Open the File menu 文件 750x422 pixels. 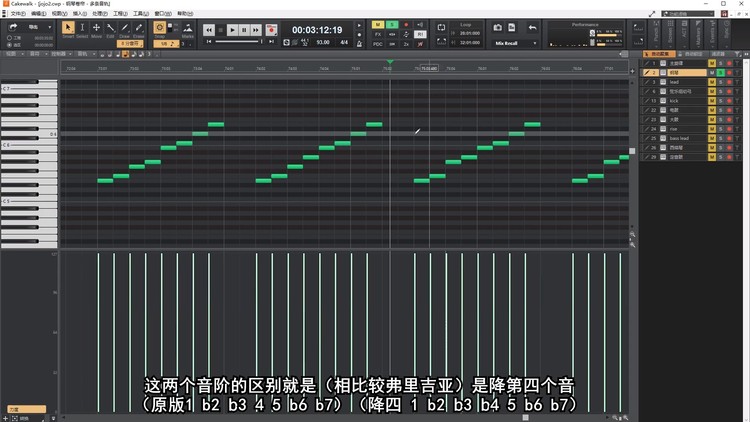pos(18,13)
